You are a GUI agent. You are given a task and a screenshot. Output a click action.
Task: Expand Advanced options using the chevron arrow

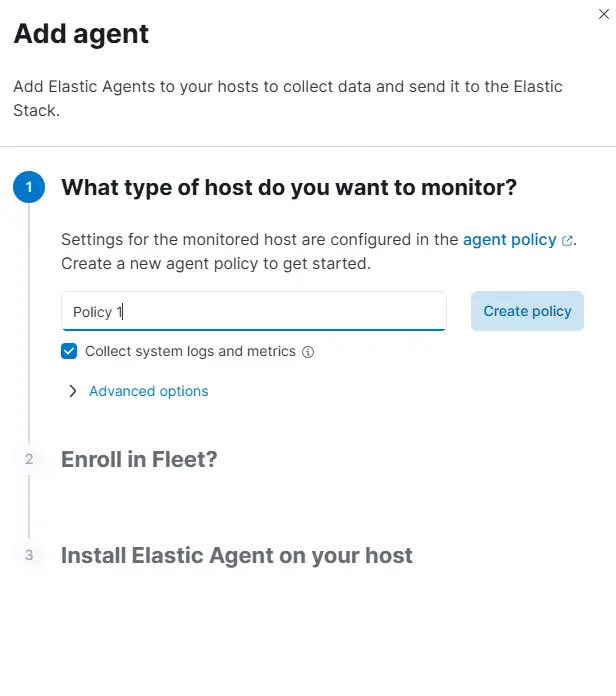[x=73, y=391]
